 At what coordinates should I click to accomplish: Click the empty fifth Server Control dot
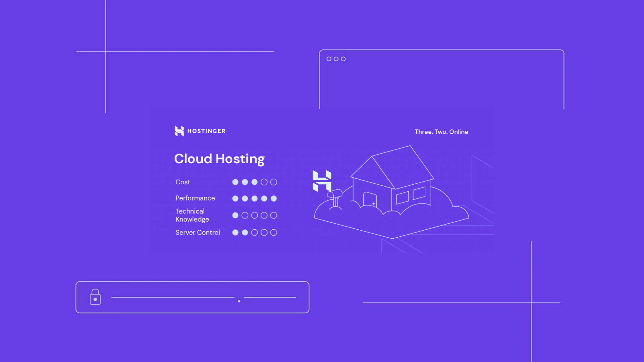pyautogui.click(x=274, y=232)
